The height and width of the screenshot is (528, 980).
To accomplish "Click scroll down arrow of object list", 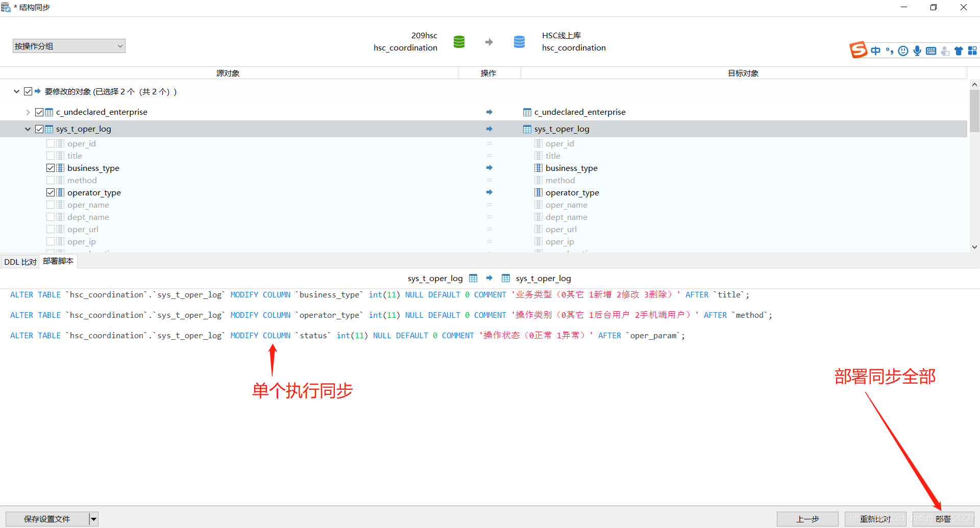I will click(x=974, y=247).
